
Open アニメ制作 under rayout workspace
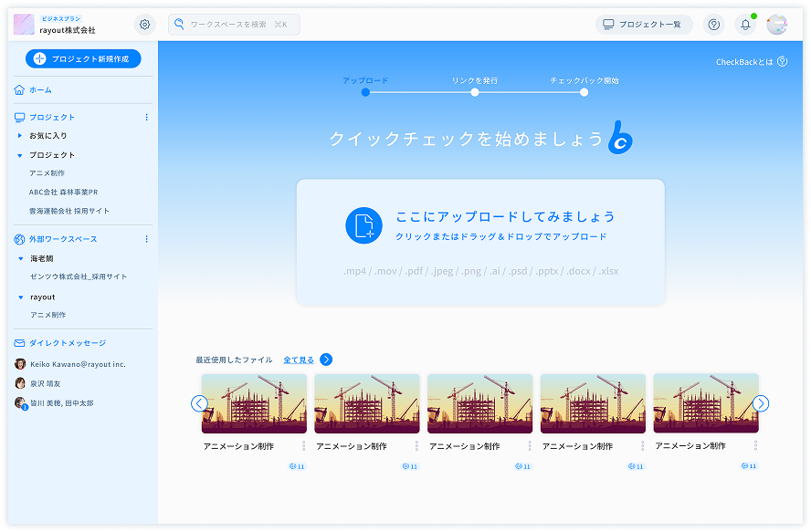(48, 315)
